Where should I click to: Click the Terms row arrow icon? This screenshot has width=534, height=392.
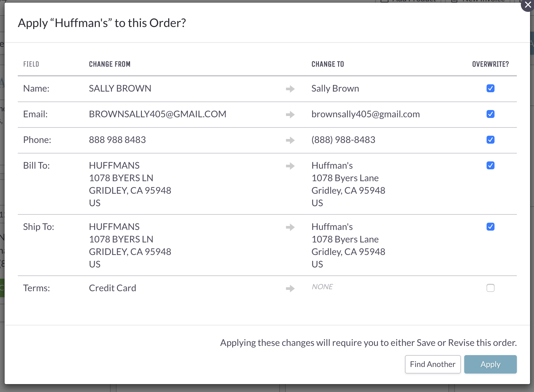(x=290, y=289)
